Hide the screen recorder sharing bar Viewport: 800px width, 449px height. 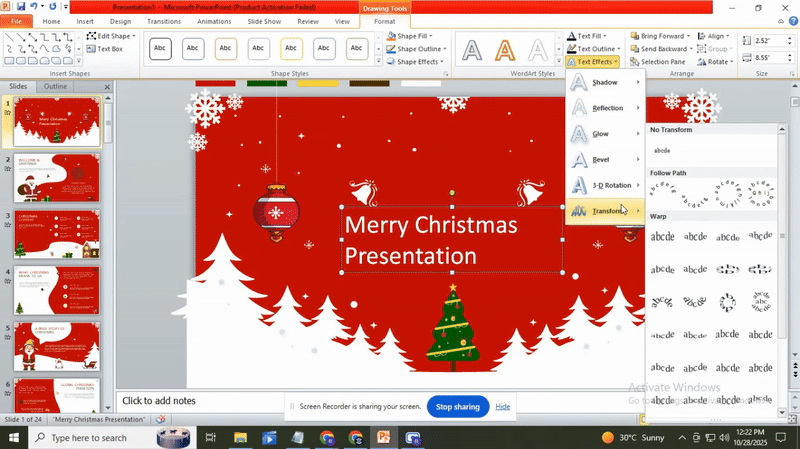(502, 407)
